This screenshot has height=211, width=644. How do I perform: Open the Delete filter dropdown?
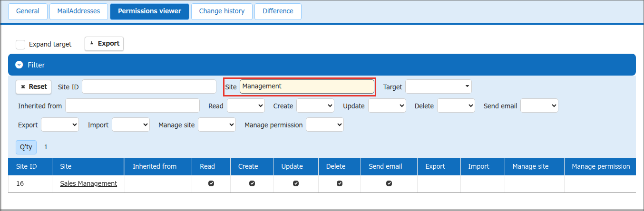click(456, 106)
